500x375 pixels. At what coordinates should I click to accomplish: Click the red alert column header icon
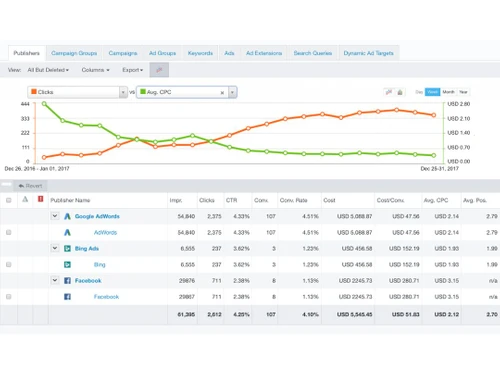click(41, 199)
